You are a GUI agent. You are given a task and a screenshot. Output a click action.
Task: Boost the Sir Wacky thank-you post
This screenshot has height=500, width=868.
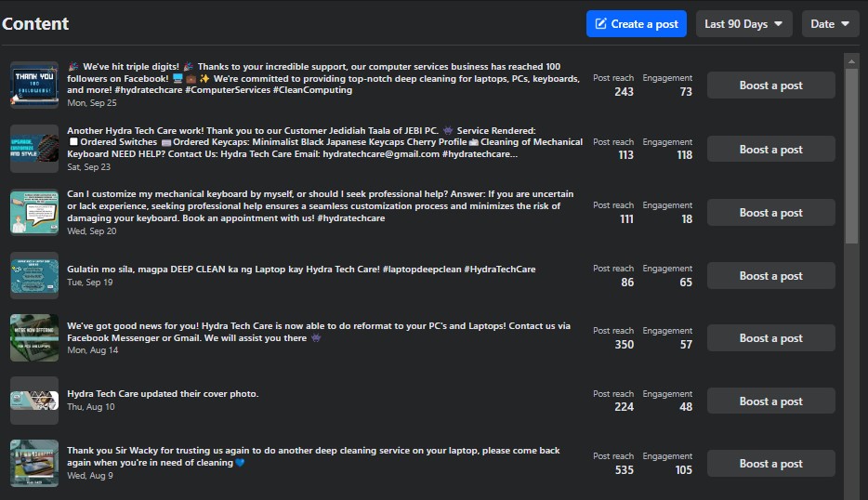click(x=770, y=464)
